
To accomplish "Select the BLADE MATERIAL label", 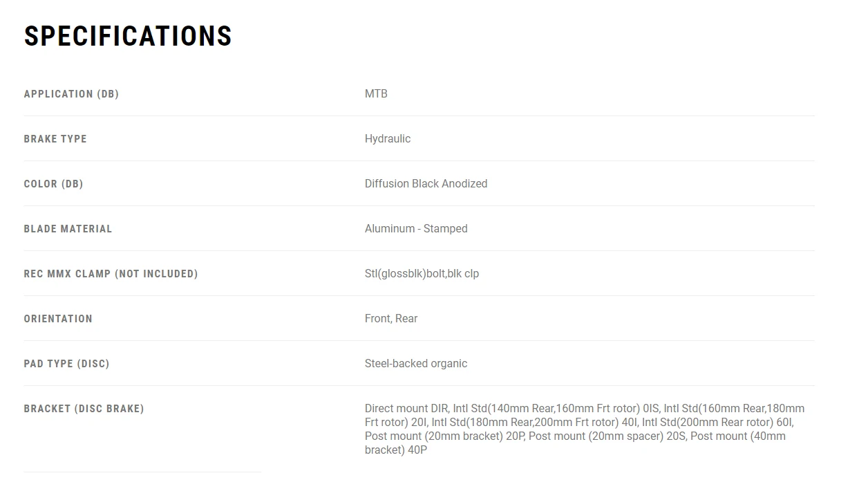I will coord(68,229).
